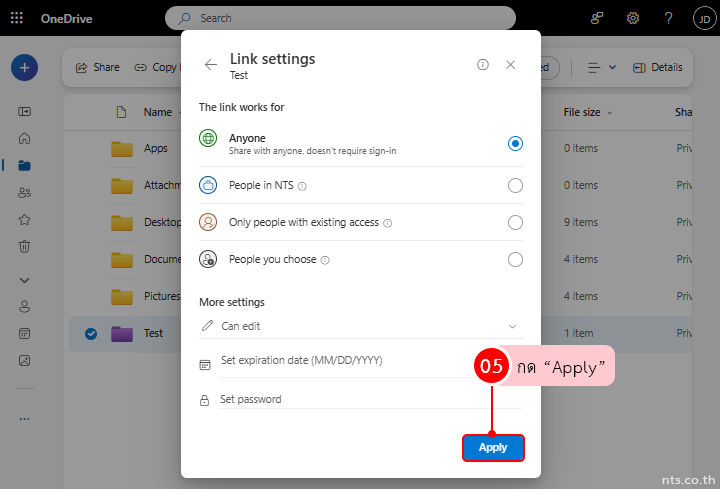This screenshot has width=720, height=489.
Task: Click Copy link in the toolbar
Action: pyautogui.click(x=158, y=67)
